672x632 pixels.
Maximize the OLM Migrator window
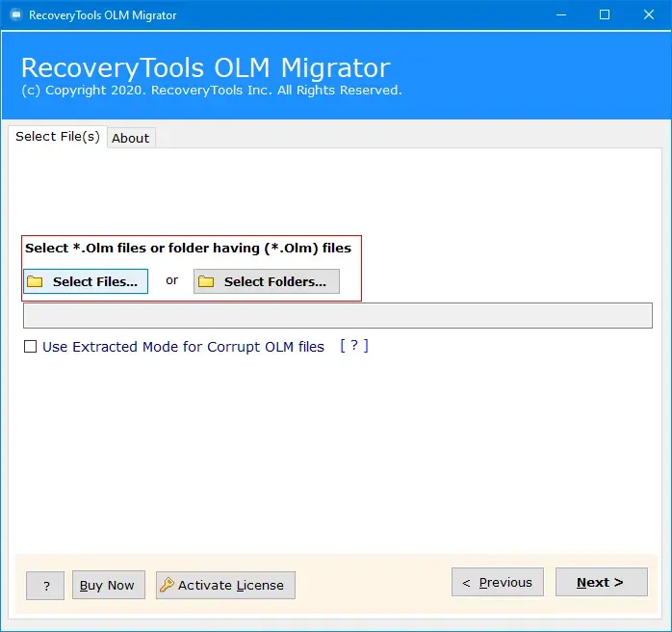605,15
